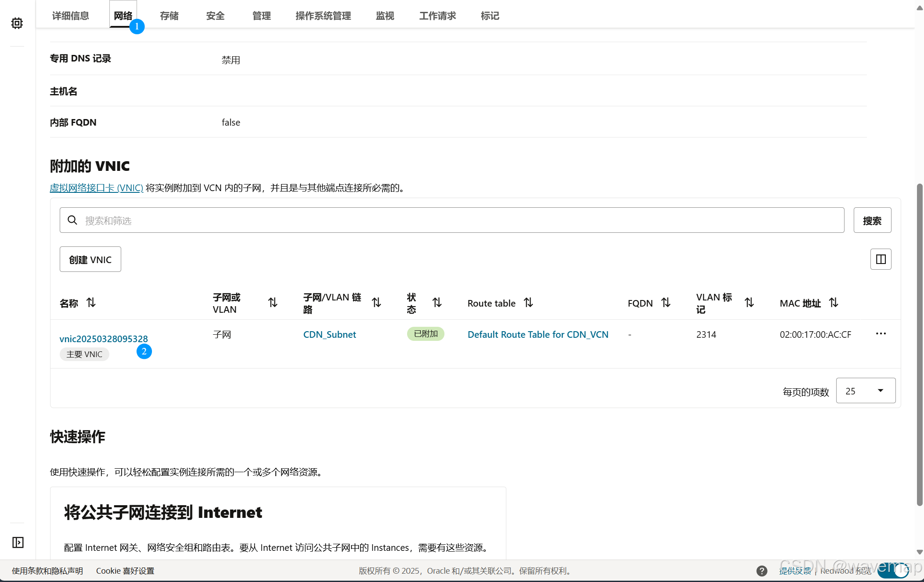Click the help question mark icon
The image size is (924, 582).
762,571
